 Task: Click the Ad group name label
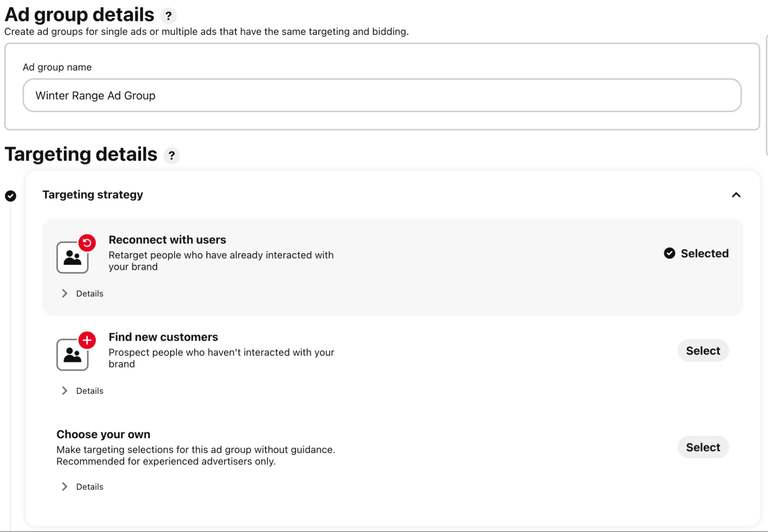(x=57, y=67)
